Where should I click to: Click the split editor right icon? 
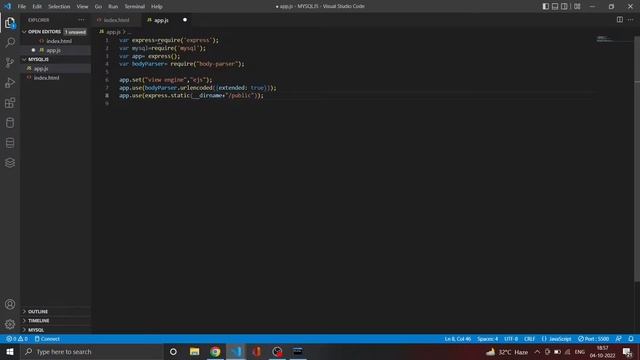coord(620,20)
